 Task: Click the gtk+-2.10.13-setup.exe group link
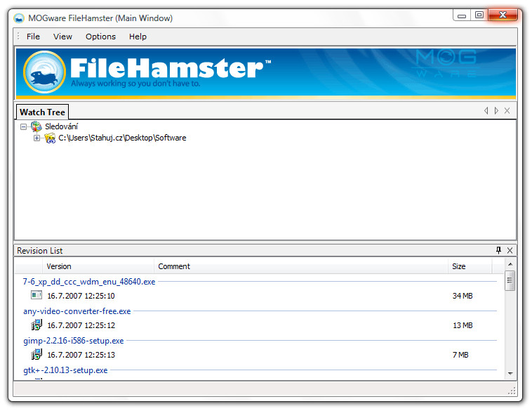[x=65, y=370]
